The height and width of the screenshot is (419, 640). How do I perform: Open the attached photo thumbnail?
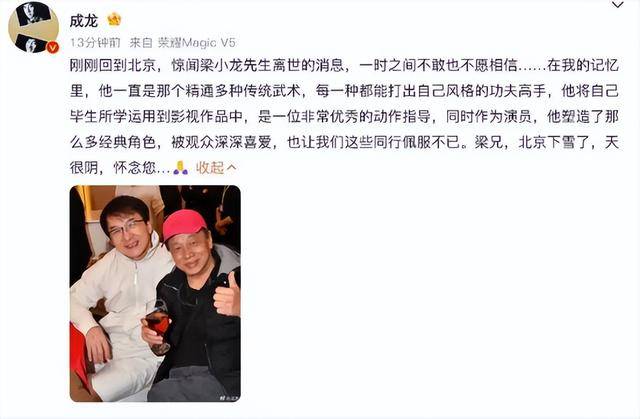click(x=155, y=293)
